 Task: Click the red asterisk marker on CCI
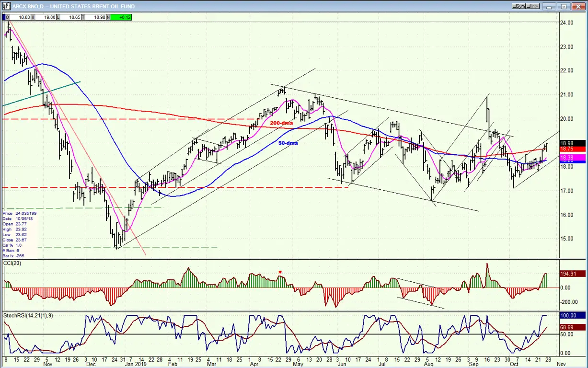click(280, 273)
